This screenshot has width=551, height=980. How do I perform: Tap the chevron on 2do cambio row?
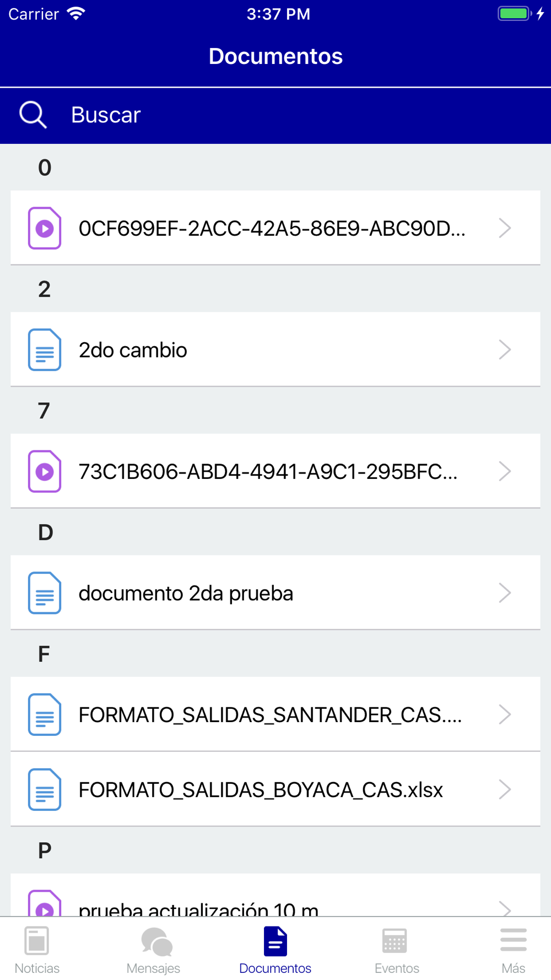[505, 350]
